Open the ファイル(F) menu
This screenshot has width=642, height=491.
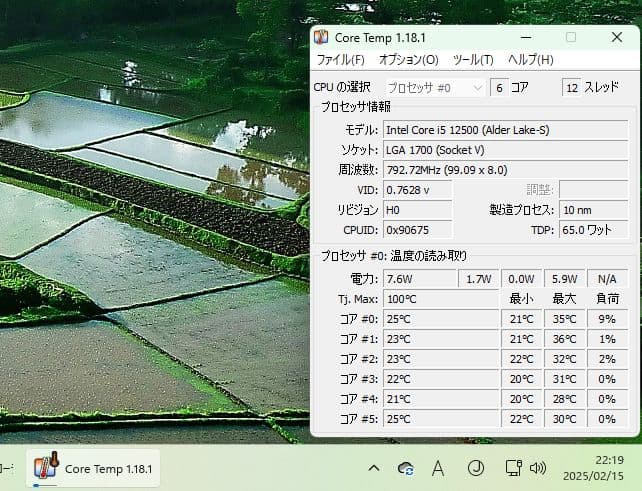point(340,60)
